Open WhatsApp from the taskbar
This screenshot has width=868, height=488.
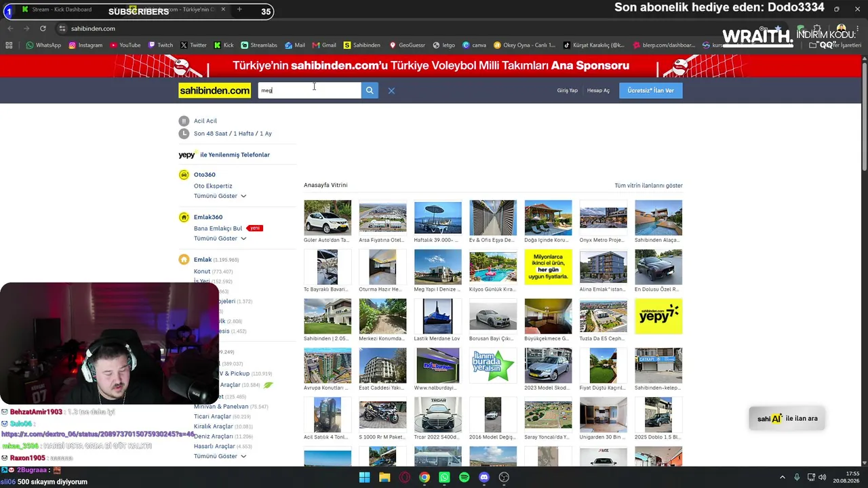point(444,477)
